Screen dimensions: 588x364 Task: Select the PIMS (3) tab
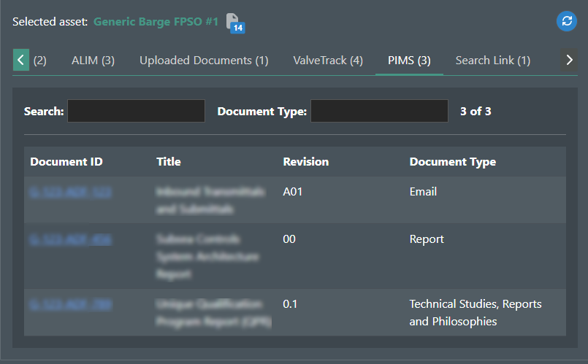[x=409, y=61]
